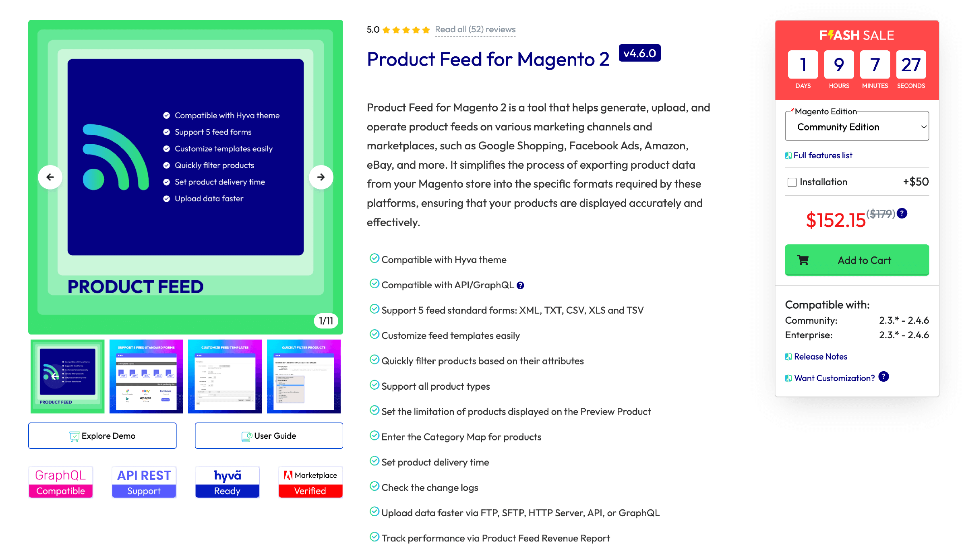Click the left arrow navigation icon
Screen dimensions: 962x560
[50, 177]
